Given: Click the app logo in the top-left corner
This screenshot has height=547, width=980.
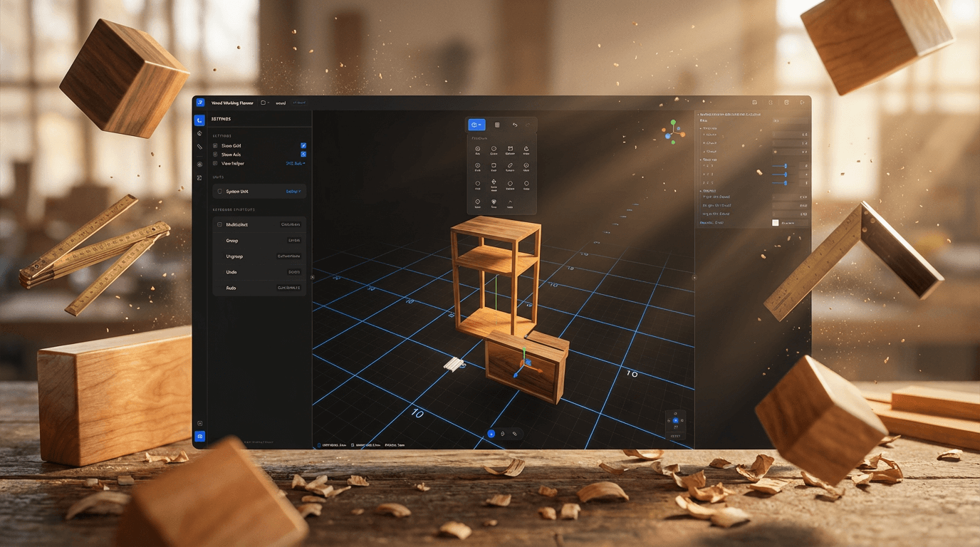Looking at the screenshot, I should pyautogui.click(x=200, y=103).
